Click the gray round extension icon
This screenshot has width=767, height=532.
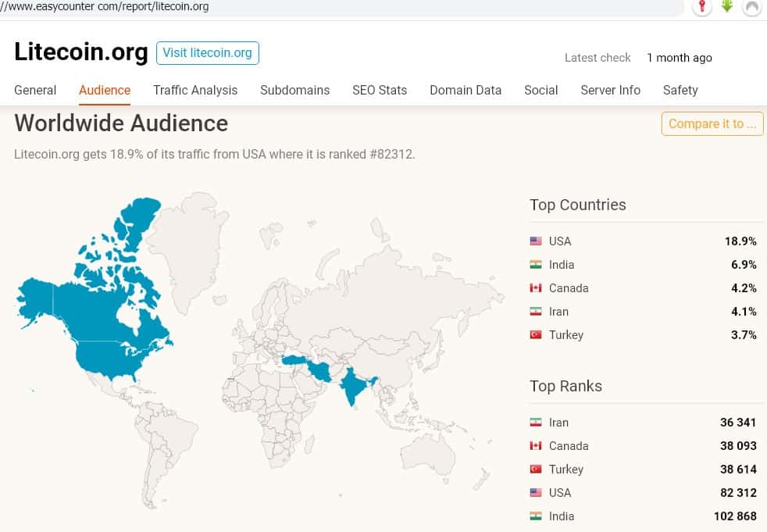pyautogui.click(x=751, y=7)
